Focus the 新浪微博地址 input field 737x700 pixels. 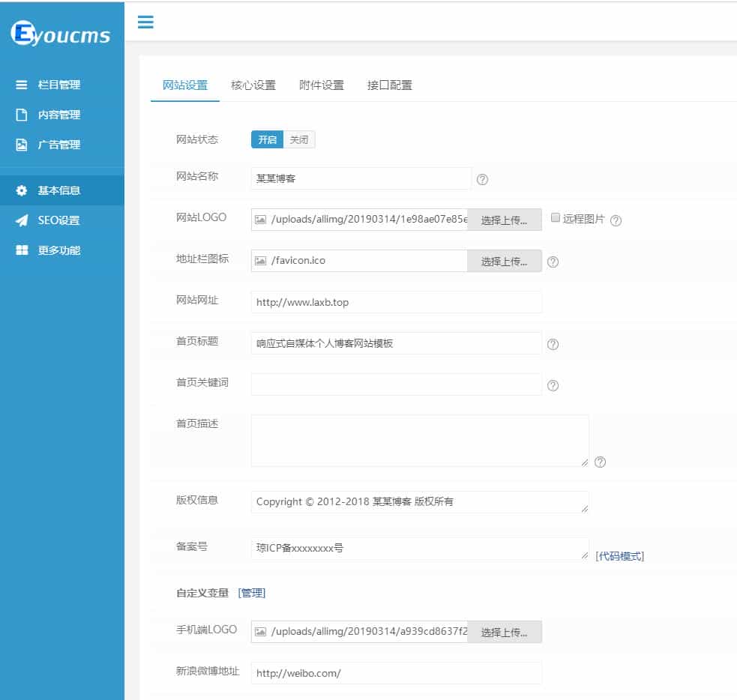tap(396, 673)
